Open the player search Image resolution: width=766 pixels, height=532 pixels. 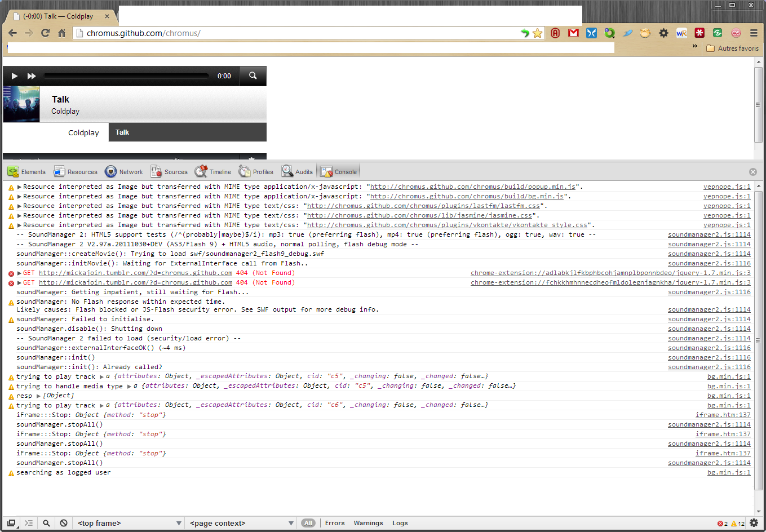pyautogui.click(x=253, y=76)
